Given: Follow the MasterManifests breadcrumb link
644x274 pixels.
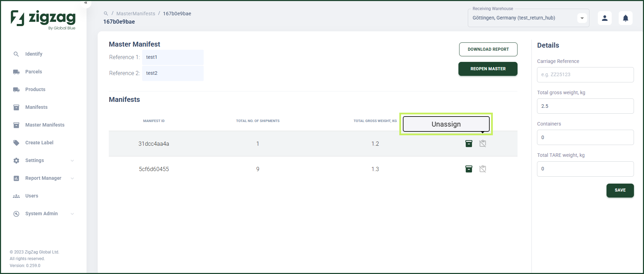Looking at the screenshot, I should 136,14.
